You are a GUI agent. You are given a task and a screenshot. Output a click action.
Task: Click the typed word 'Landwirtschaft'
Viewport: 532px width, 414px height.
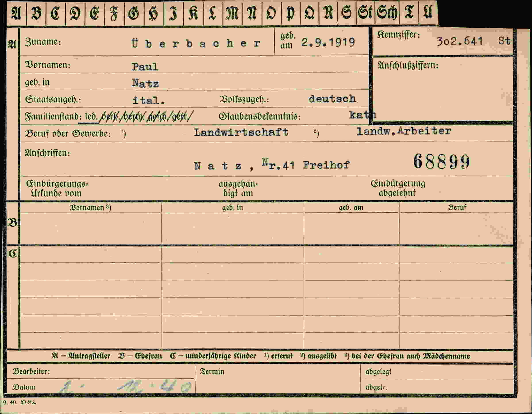coord(241,132)
